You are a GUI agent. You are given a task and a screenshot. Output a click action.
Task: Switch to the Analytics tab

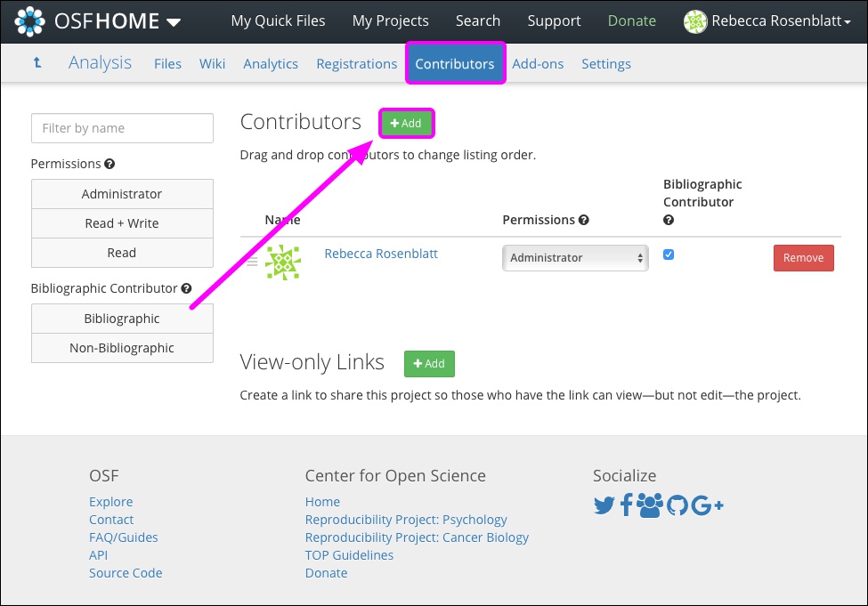coord(270,64)
